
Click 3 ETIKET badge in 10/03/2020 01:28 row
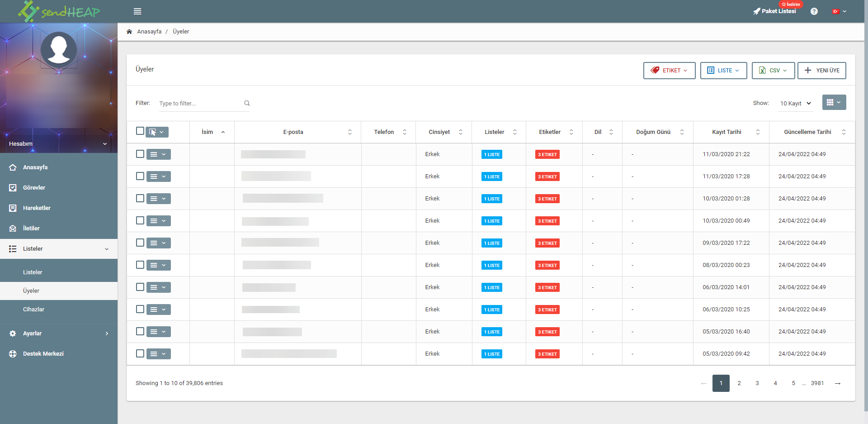pos(547,199)
